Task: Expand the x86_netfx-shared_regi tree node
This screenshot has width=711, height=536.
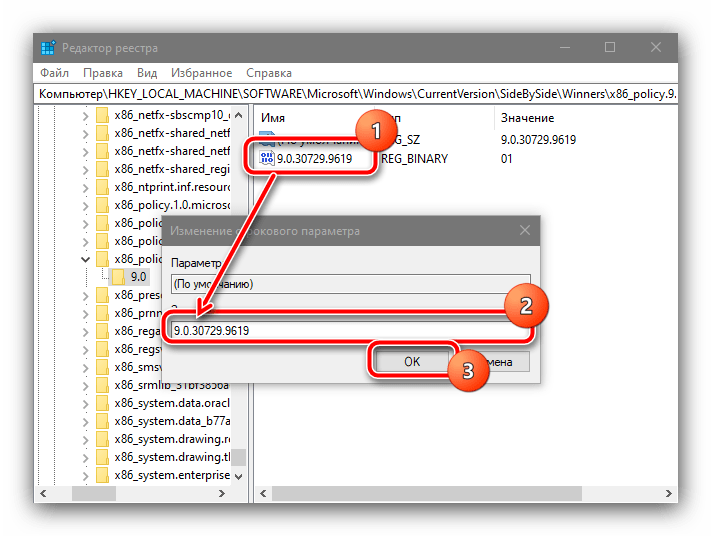Action: (x=85, y=170)
